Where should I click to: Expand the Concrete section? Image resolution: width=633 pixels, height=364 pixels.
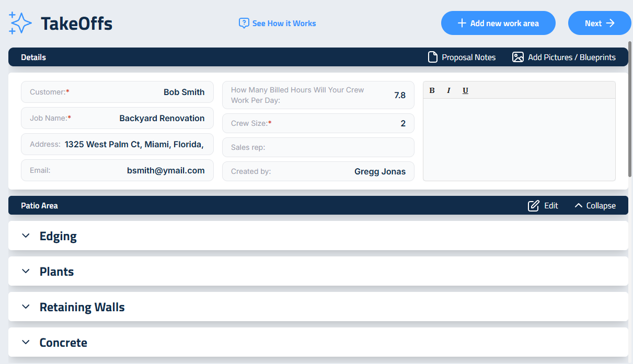26,343
